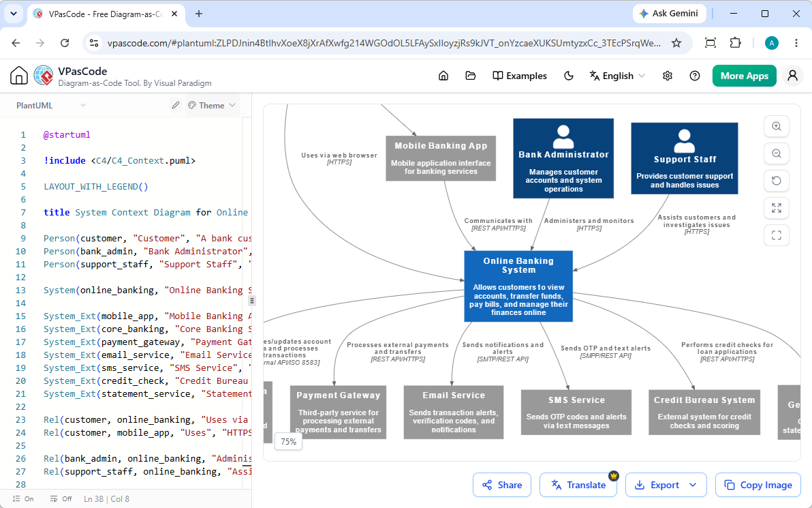Toggle line numbers On option in status bar
This screenshot has width=812, height=508.
coord(23,498)
